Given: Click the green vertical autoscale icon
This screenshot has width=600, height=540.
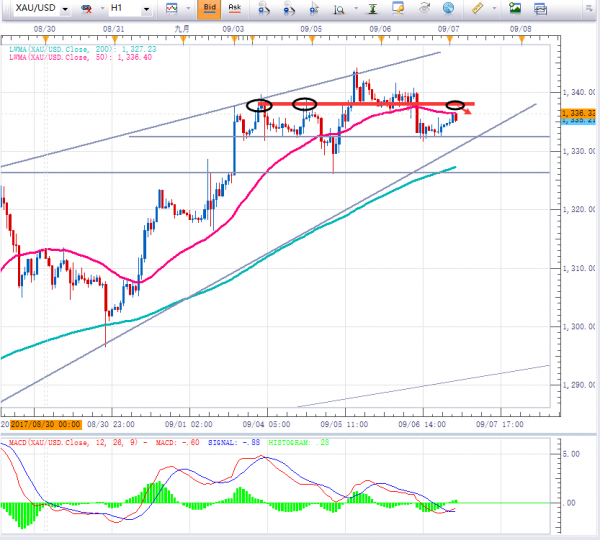Looking at the screenshot, I should pos(373,8).
